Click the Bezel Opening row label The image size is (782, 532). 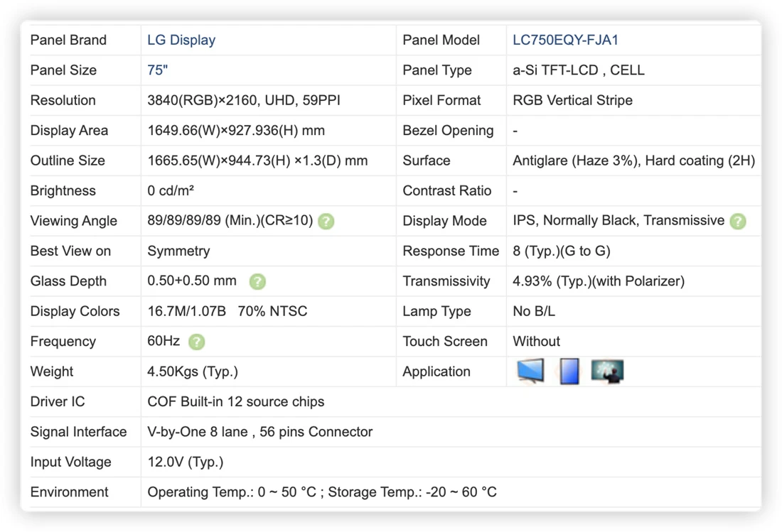(448, 131)
